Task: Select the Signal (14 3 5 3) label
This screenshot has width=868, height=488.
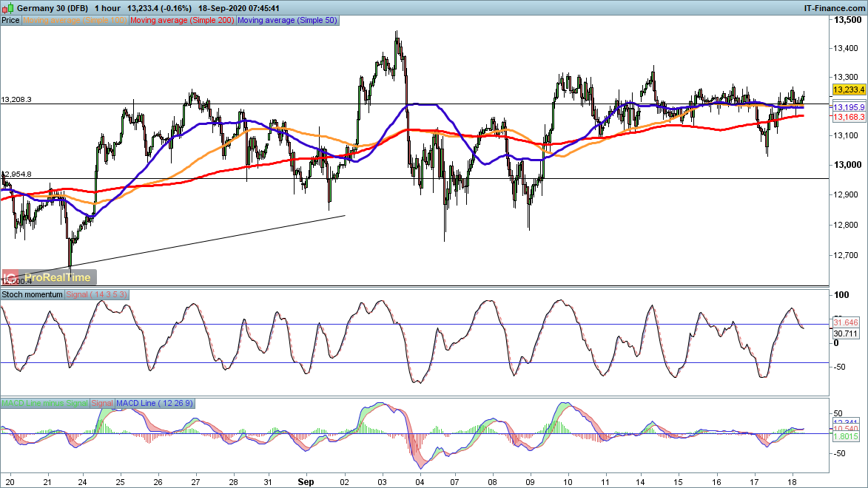Action: [x=97, y=294]
